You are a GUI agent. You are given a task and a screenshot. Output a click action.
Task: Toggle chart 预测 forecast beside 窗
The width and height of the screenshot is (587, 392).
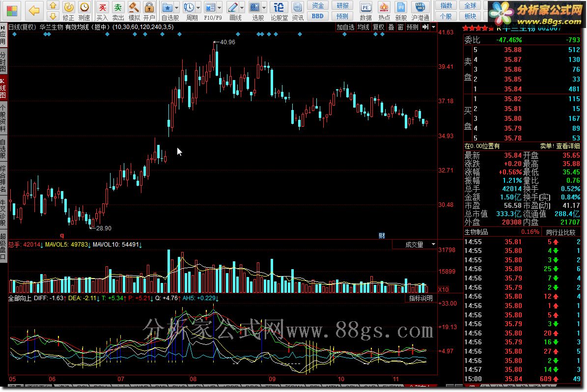coord(413,27)
